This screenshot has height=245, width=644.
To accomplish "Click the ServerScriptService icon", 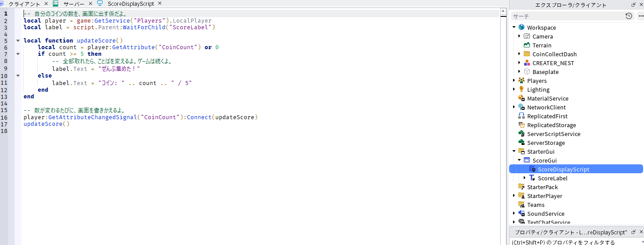I will pyautogui.click(x=521, y=134).
